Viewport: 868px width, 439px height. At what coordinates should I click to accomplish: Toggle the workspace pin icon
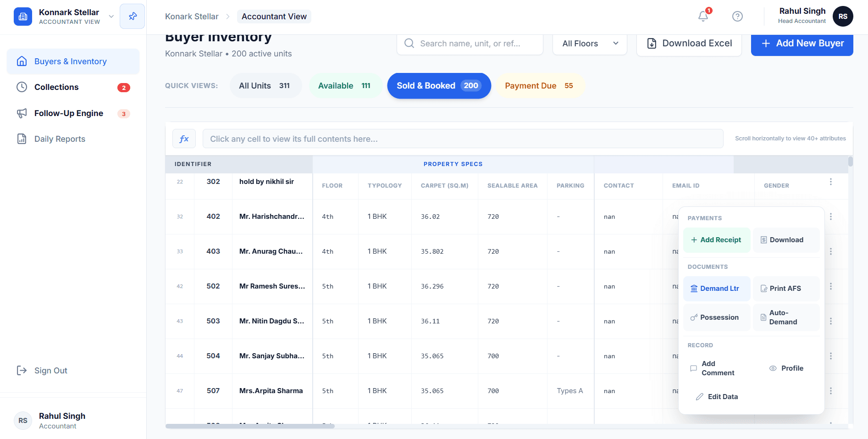[x=132, y=16]
